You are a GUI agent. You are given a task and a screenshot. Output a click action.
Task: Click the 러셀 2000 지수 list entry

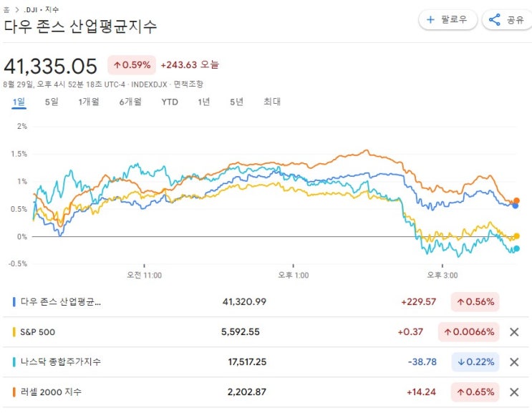(x=52, y=392)
